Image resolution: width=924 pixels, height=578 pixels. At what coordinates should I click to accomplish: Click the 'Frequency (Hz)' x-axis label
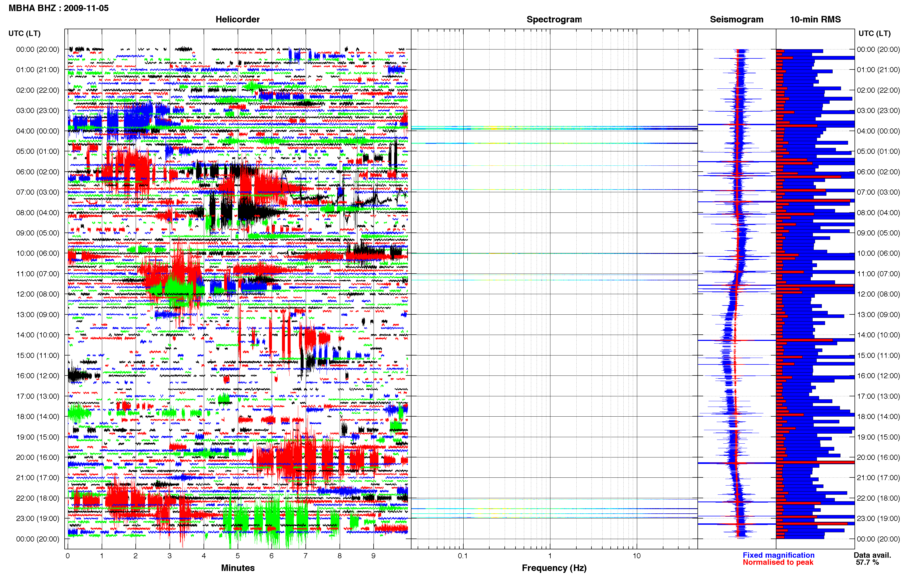(554, 568)
